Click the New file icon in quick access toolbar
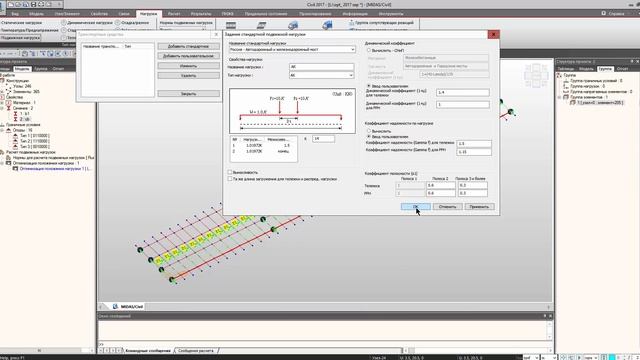The height and width of the screenshot is (360, 640). tap(11, 4)
